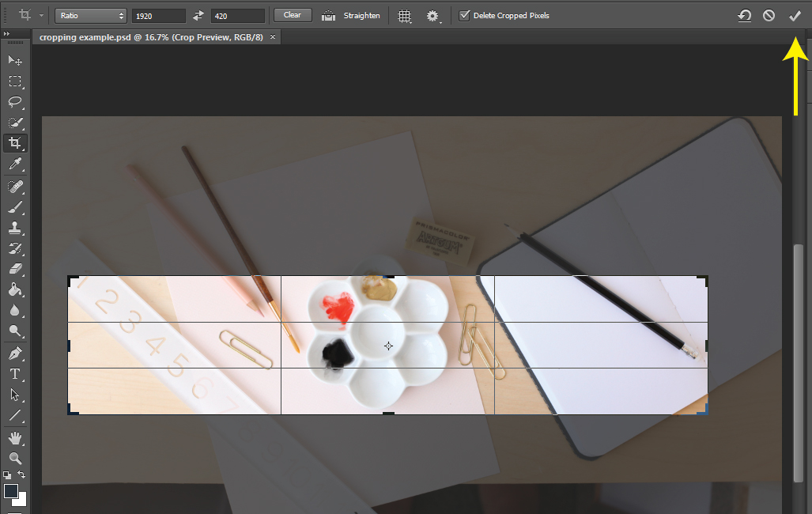
Task: Switch foreground and background colors
Action: [x=22, y=474]
